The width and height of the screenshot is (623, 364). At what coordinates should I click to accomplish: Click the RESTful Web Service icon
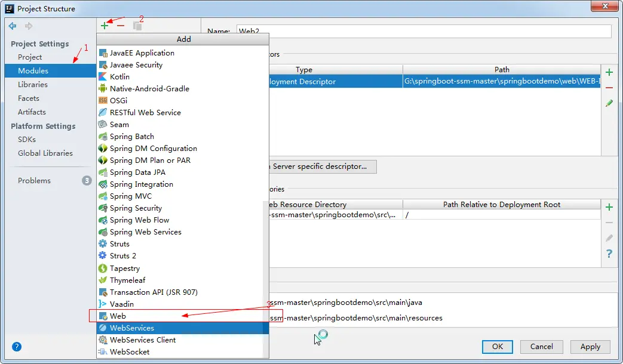tap(103, 112)
